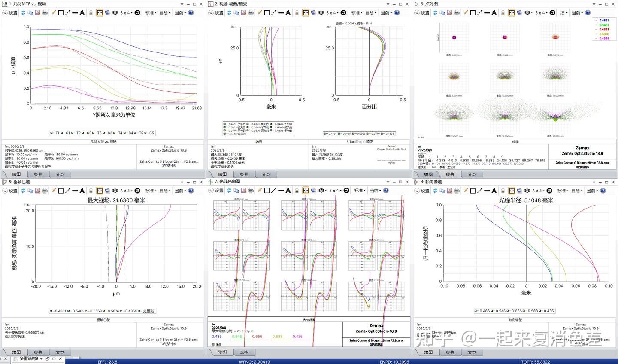This screenshot has height=364, width=618.
Task: Draw a rectangle in Field Curvature window
Action: tap(267, 13)
